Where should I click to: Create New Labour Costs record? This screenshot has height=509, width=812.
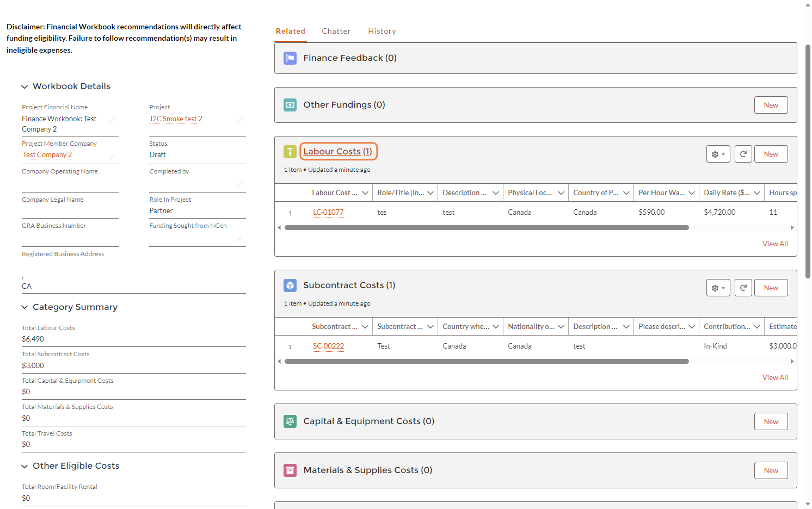point(771,154)
